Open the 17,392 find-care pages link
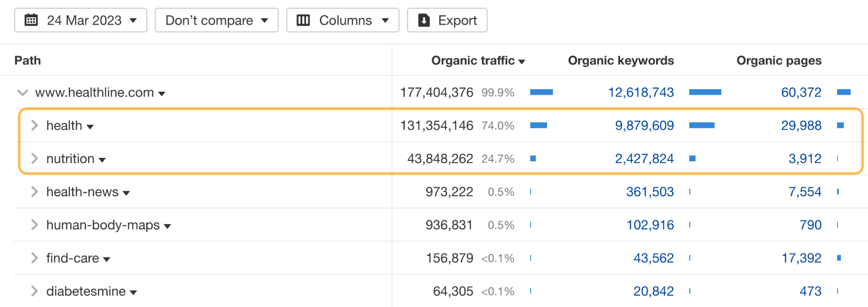The height and width of the screenshot is (307, 868). pos(801,258)
